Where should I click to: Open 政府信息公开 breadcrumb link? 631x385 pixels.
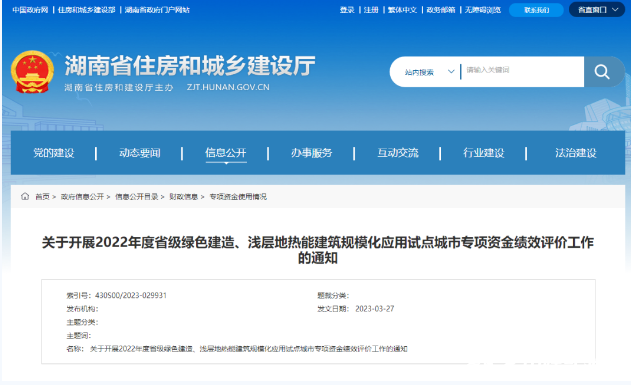click(82, 197)
